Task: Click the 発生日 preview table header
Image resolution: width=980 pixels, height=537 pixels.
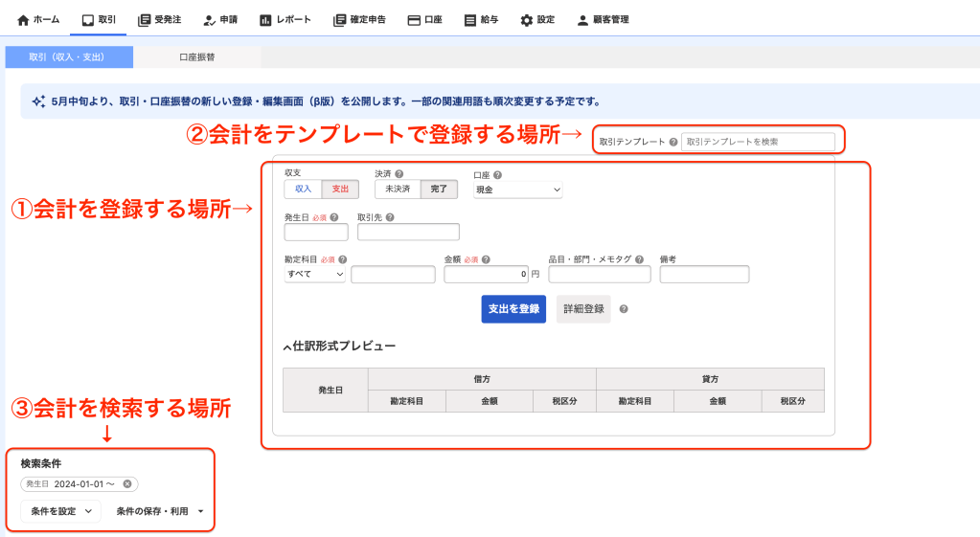Action: (326, 391)
